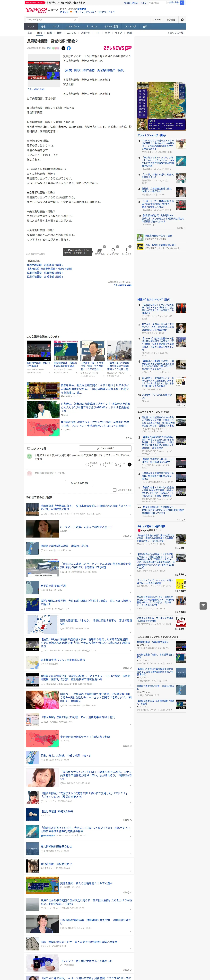
Task: Open トピックス一覧 link
Action: (175, 33)
